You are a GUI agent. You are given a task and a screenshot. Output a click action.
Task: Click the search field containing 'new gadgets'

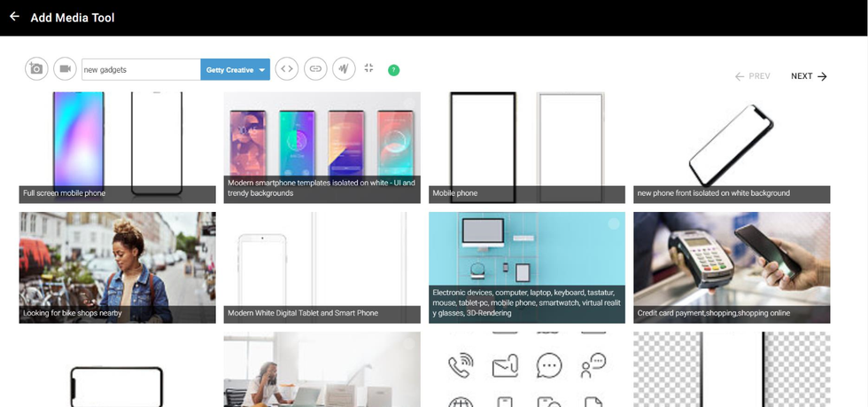tap(140, 69)
